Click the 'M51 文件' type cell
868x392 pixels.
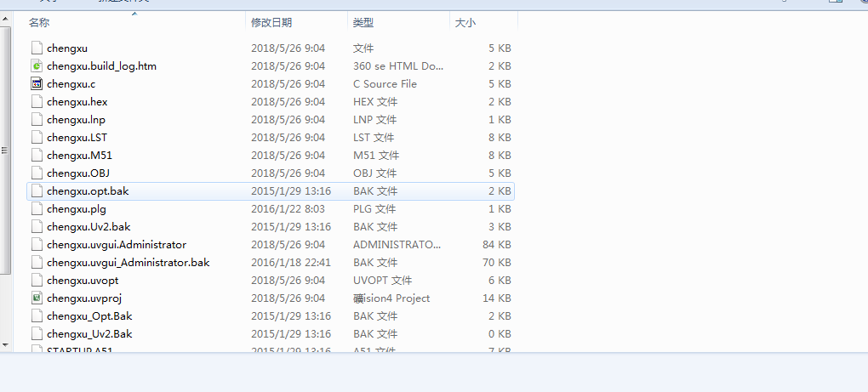tap(376, 156)
